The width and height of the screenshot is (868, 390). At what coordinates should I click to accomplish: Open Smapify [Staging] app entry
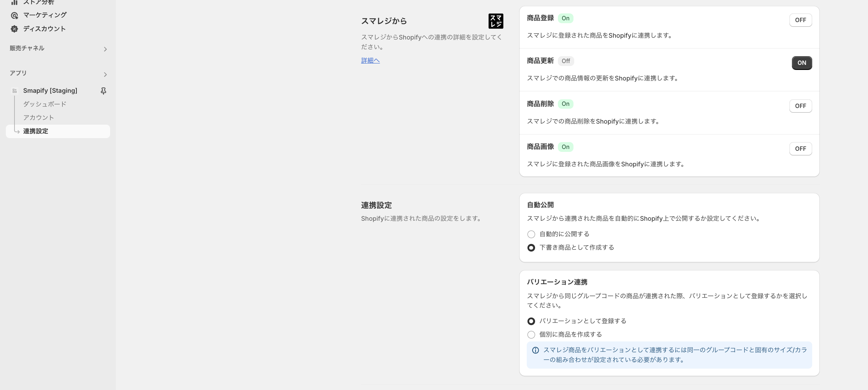point(50,91)
